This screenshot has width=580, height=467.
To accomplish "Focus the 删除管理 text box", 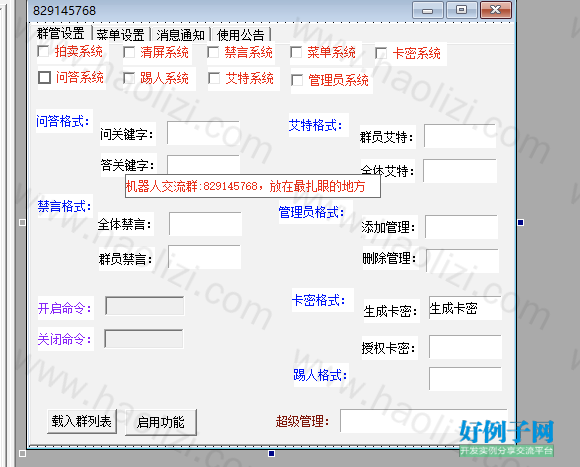I will pyautogui.click(x=462, y=261).
